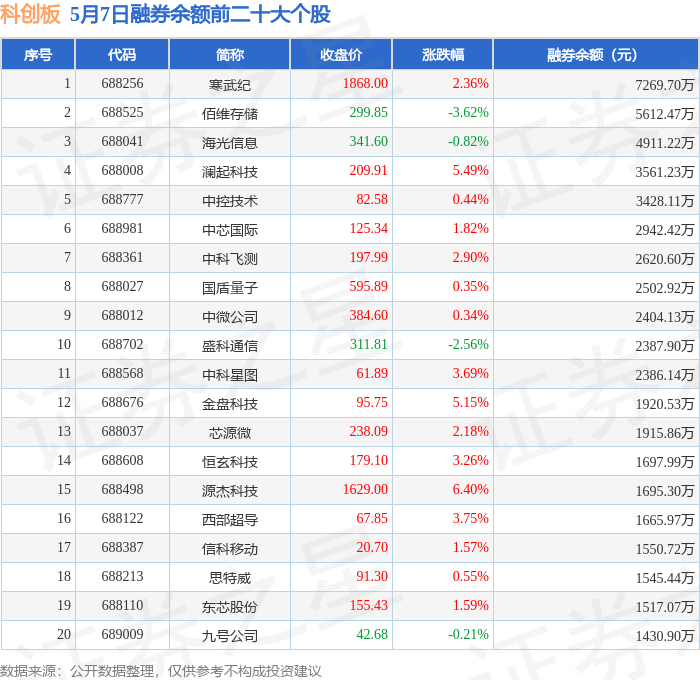700x680 pixels.
Task: Select the 涨跌幅 column header
Action: 442,54
